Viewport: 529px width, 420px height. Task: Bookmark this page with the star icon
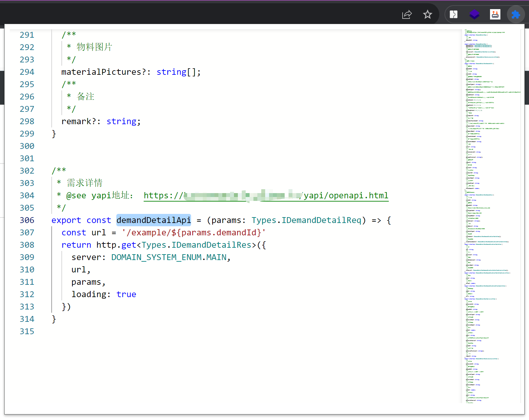[x=428, y=15]
